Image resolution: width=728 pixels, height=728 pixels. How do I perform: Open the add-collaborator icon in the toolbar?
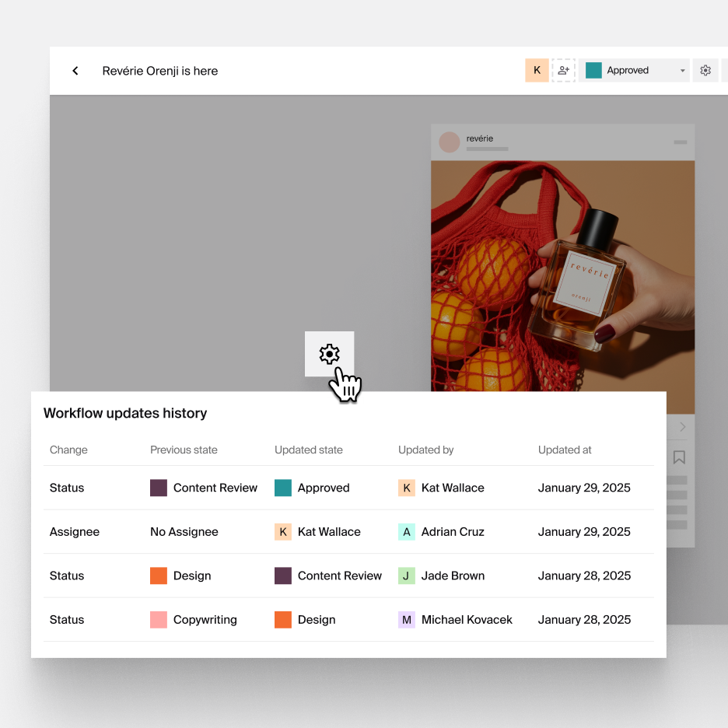tap(563, 70)
